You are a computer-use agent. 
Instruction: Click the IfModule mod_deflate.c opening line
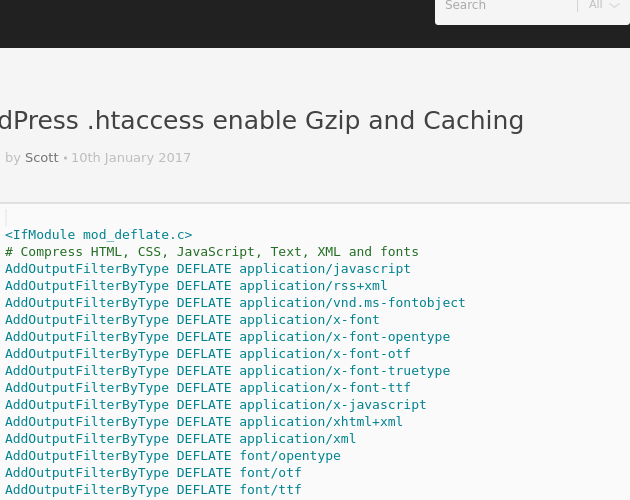click(99, 235)
